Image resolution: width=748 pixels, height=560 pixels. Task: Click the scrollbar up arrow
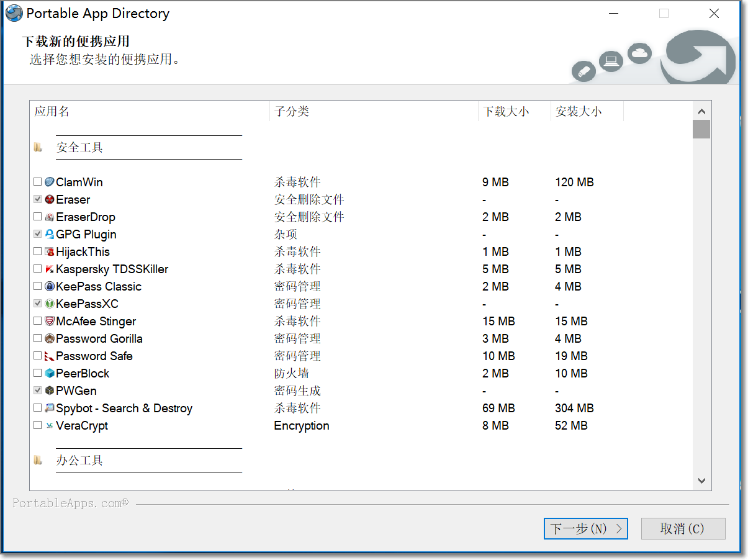[x=701, y=112]
